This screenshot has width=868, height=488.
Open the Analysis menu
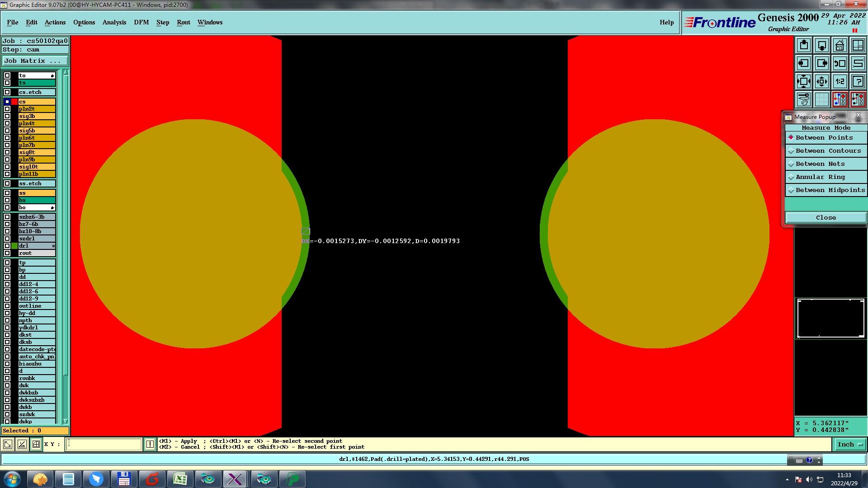pos(114,22)
